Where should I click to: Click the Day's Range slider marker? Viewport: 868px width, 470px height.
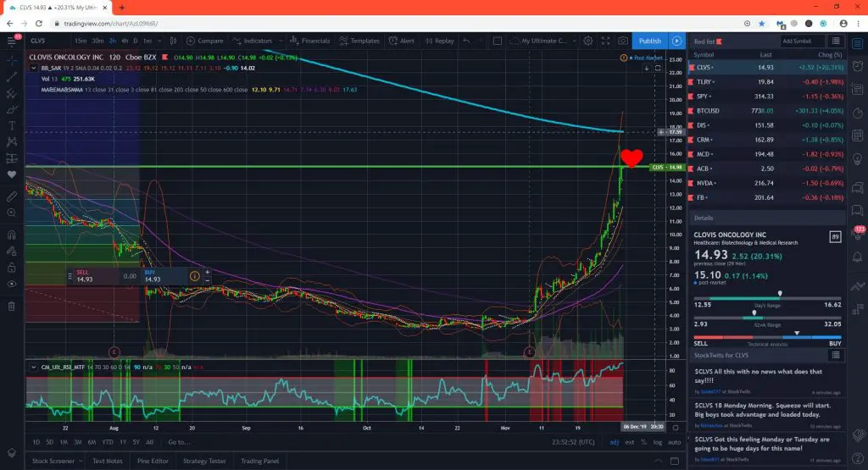click(x=780, y=294)
